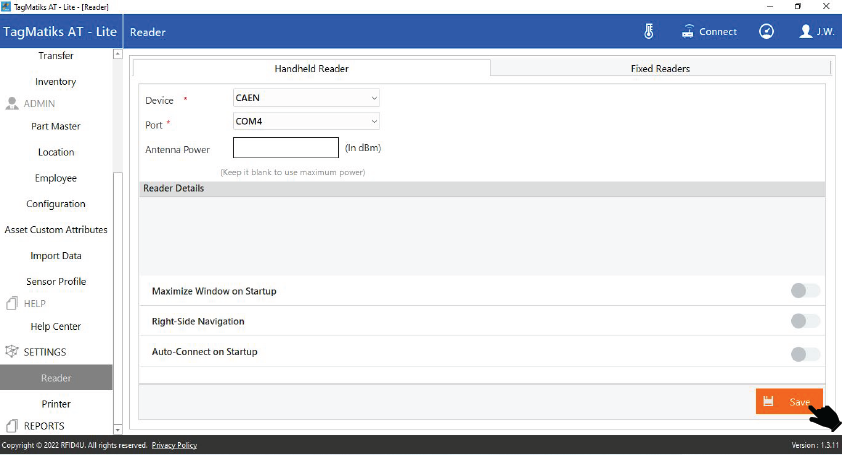
Task: Click the Antenna Power input field
Action: click(286, 148)
